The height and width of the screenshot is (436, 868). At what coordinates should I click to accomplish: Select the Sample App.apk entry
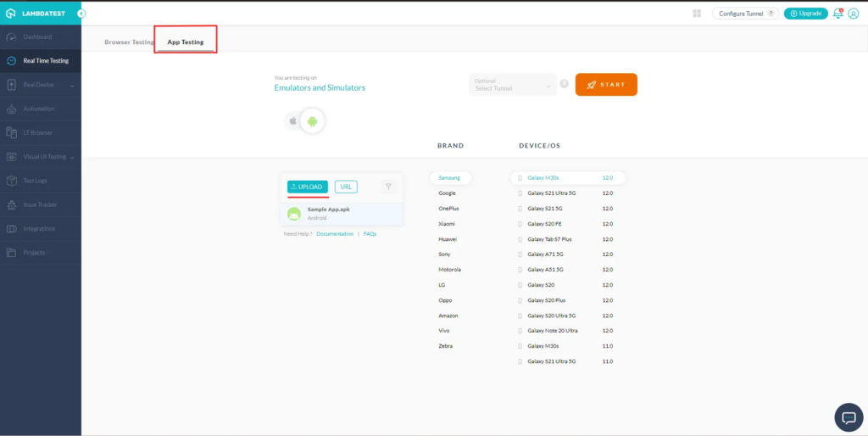(x=342, y=214)
